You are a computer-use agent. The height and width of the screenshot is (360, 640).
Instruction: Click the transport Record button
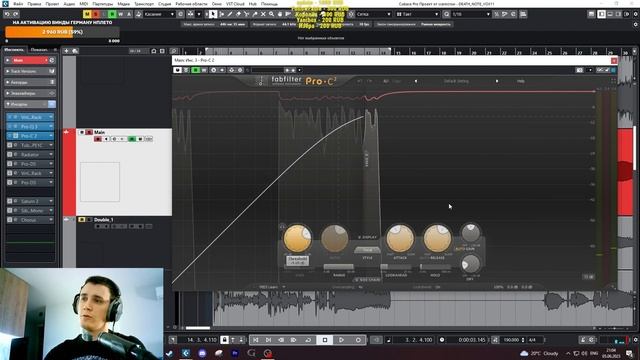[358, 340]
